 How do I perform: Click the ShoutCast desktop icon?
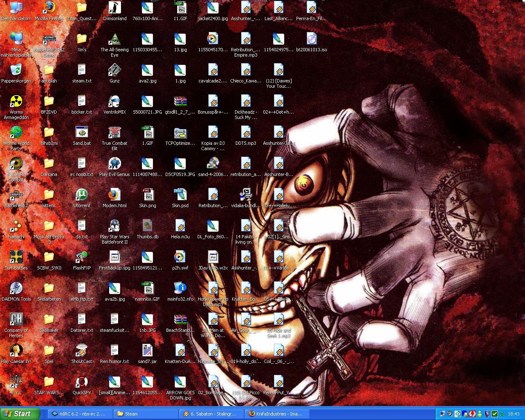tap(82, 351)
